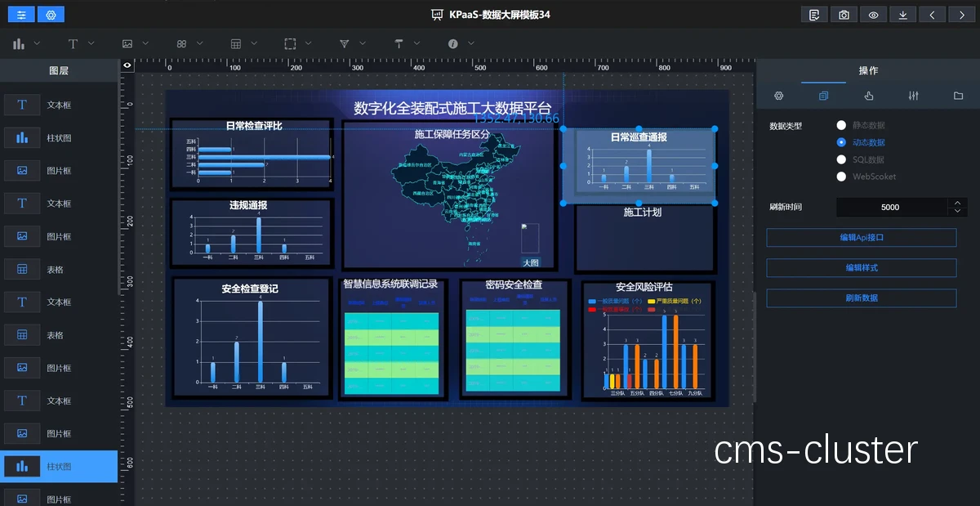Redo with the right arrow button
Viewport: 980px width, 506px height.
point(961,15)
